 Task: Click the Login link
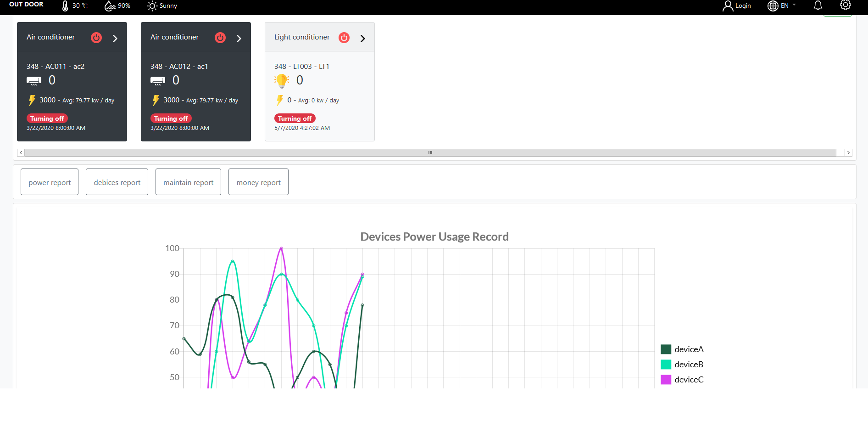tap(743, 6)
